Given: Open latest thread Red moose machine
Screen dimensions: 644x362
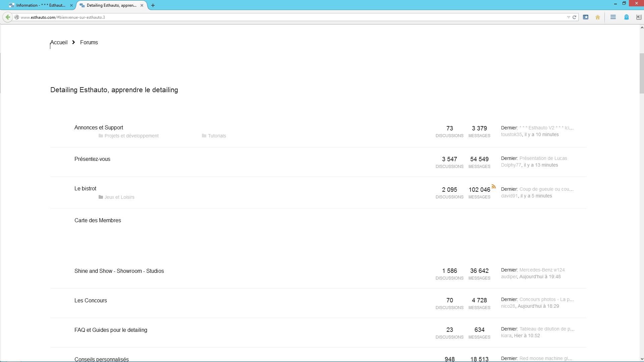Looking at the screenshot, I should click(546, 358).
